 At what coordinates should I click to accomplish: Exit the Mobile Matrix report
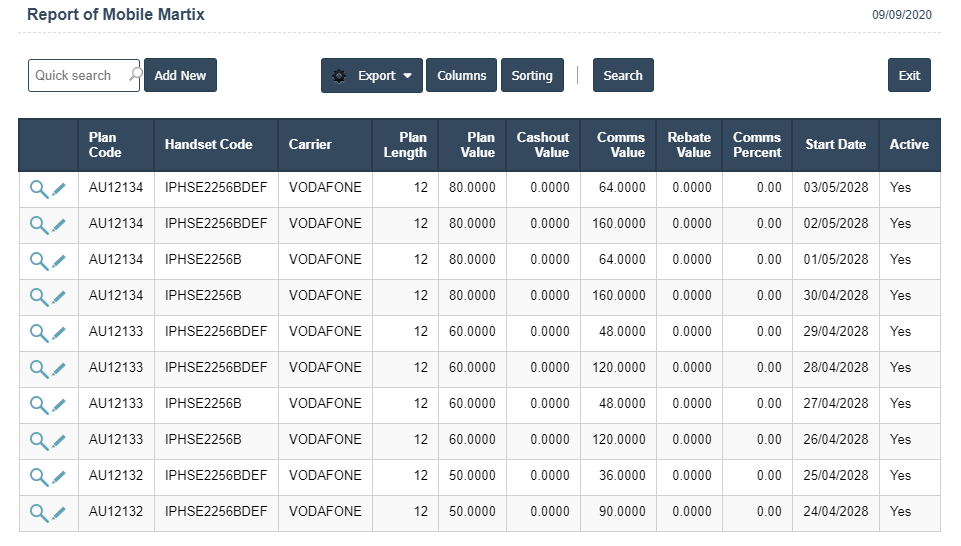(x=909, y=76)
